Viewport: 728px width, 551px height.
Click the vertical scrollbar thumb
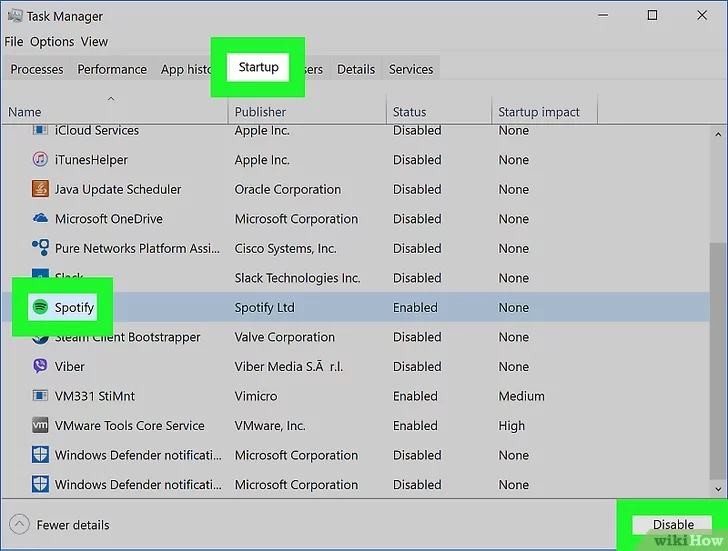[718, 361]
